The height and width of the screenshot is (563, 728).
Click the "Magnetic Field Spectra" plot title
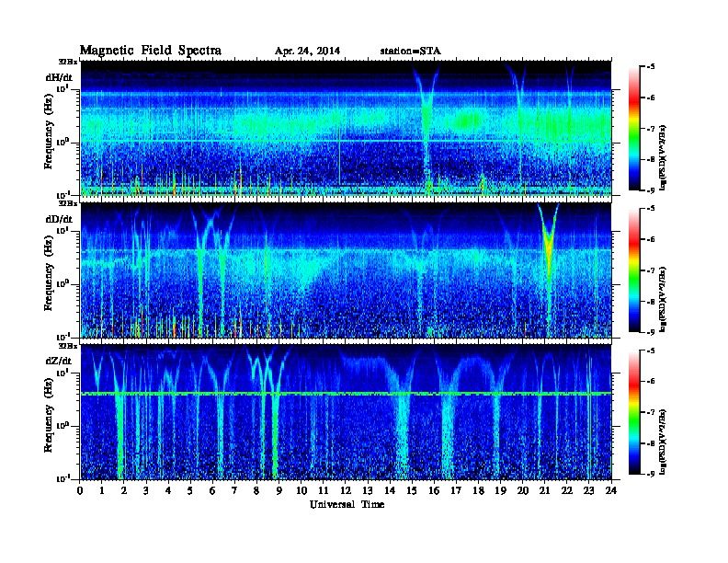pos(151,51)
